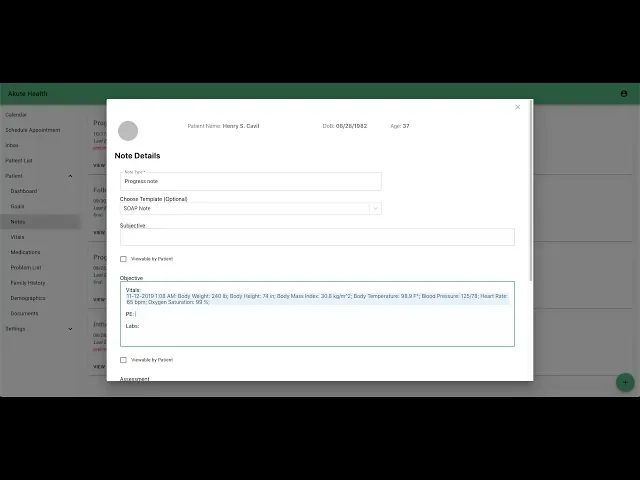Open Schedule Appointment in the sidebar
The image size is (640, 480).
click(33, 130)
